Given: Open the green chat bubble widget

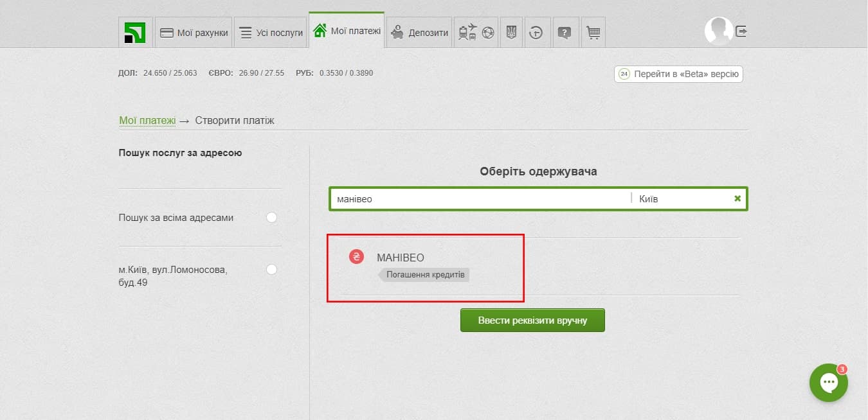Looking at the screenshot, I should click(829, 383).
